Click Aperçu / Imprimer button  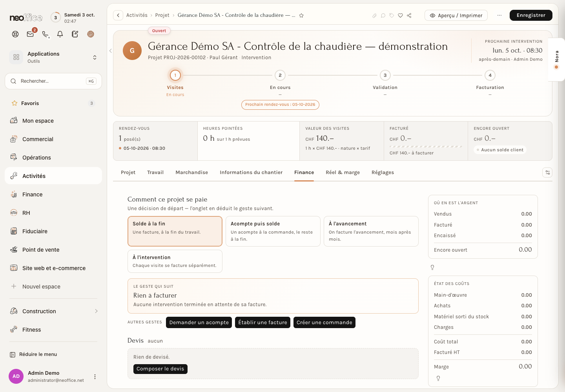click(x=456, y=15)
